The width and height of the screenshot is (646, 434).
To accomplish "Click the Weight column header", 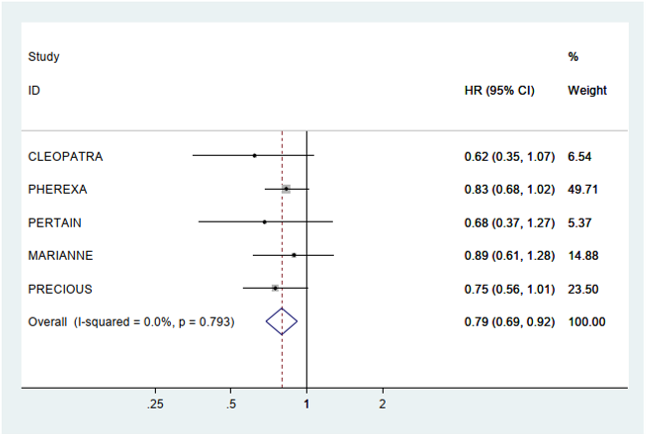I will point(587,90).
